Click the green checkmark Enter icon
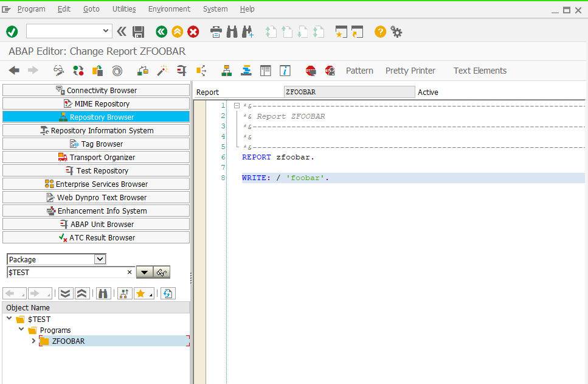The width and height of the screenshot is (588, 384). (12, 32)
